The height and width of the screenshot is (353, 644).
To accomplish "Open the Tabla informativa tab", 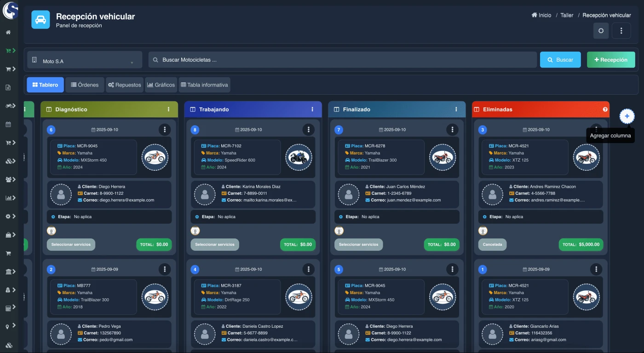I will click(204, 85).
